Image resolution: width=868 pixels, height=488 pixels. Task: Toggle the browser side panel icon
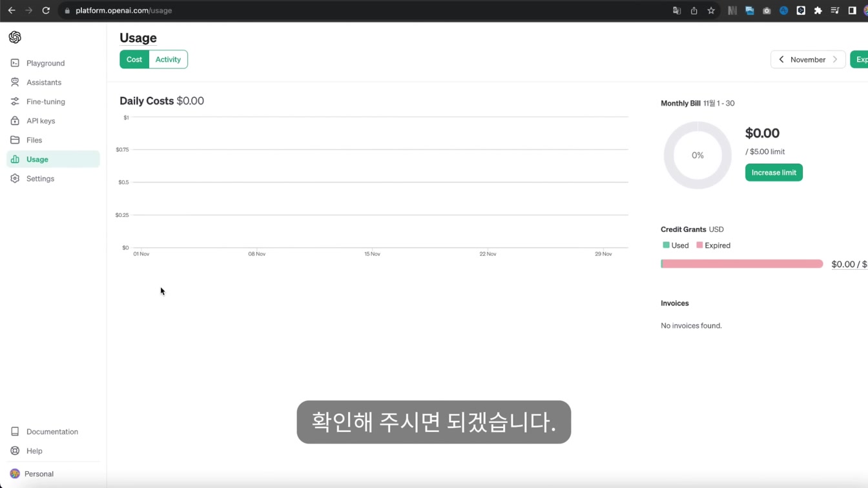852,10
